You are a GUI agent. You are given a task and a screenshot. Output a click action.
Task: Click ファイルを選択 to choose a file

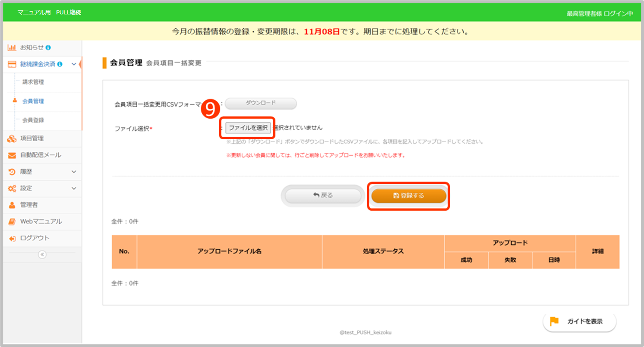click(248, 128)
